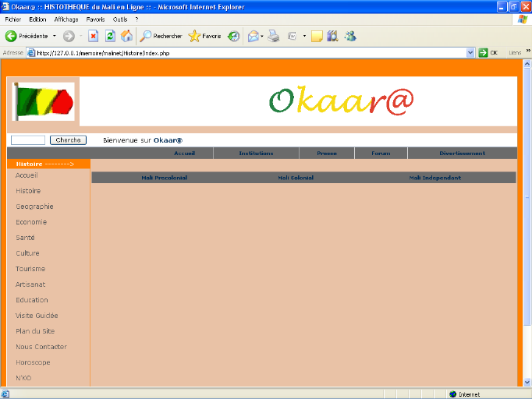
Task: Open browsing history clock icon
Action: tap(233, 36)
